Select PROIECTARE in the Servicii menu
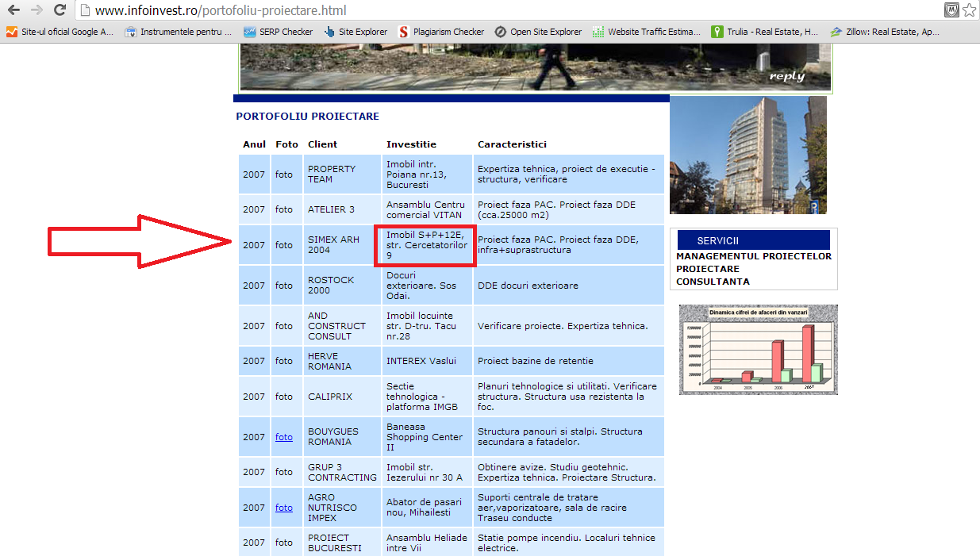980x556 pixels. (708, 269)
